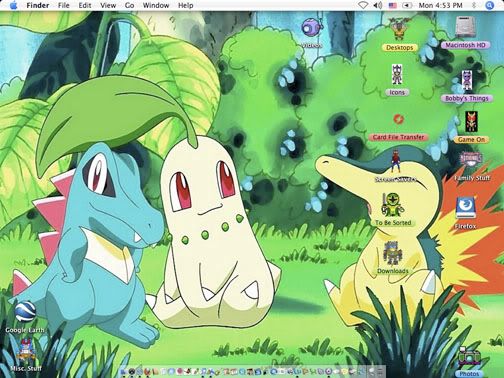This screenshot has height=378, width=504.
Task: Open the Desktops folder icon
Action: (399, 29)
